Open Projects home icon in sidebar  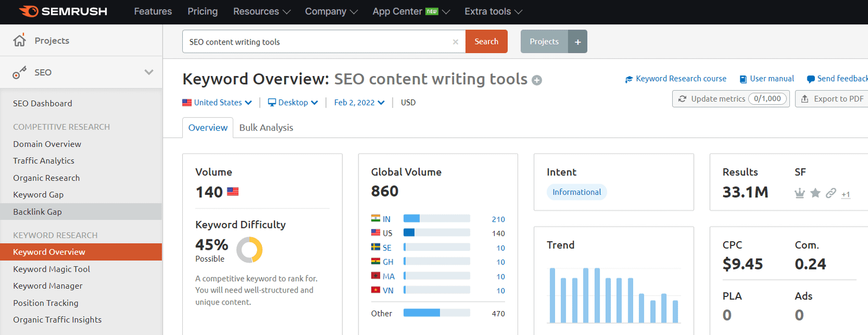(x=20, y=41)
